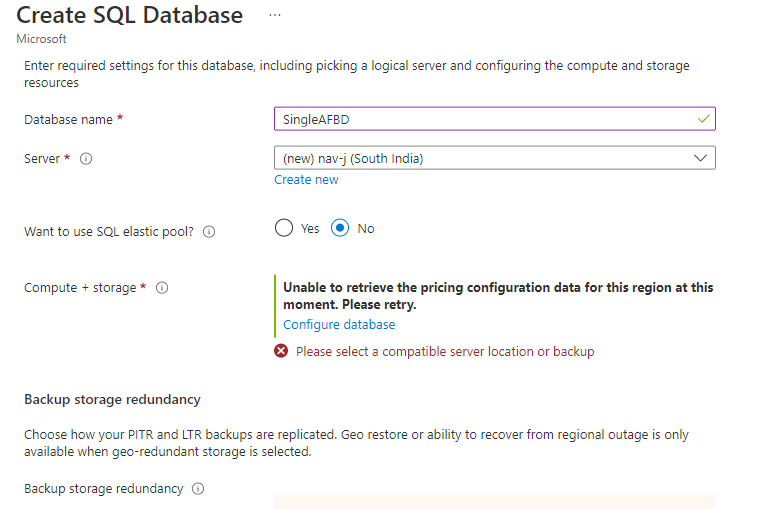This screenshot has width=775, height=509.
Task: Click Create new server link
Action: [306, 180]
